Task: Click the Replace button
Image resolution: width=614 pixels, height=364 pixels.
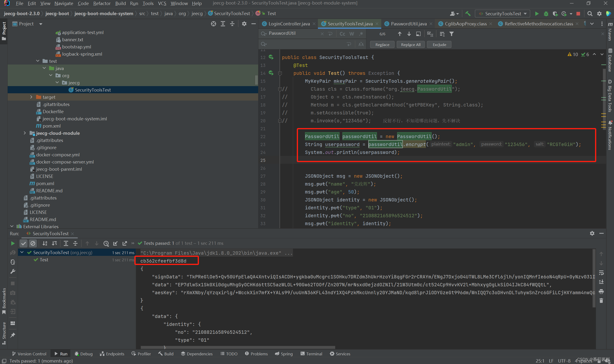Action: coord(382,45)
